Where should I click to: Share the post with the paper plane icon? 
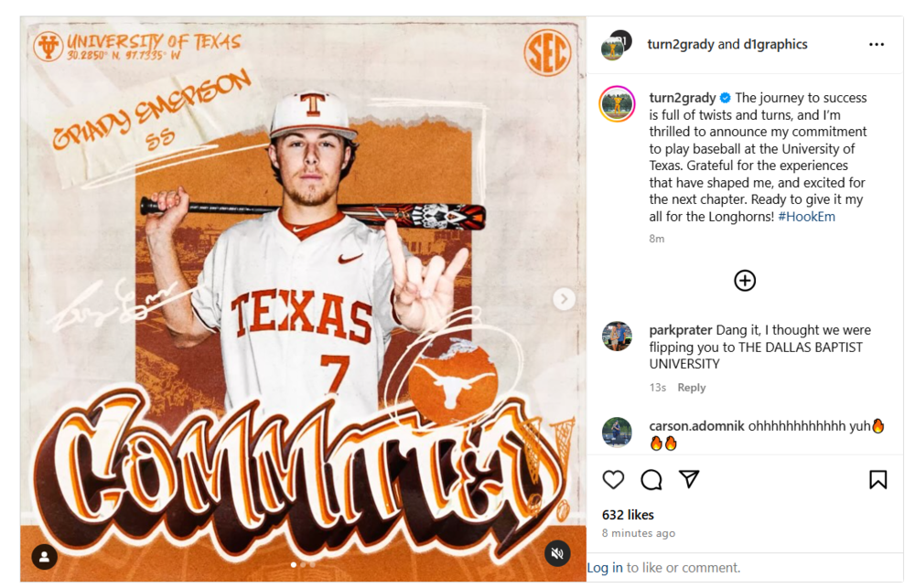coord(689,479)
